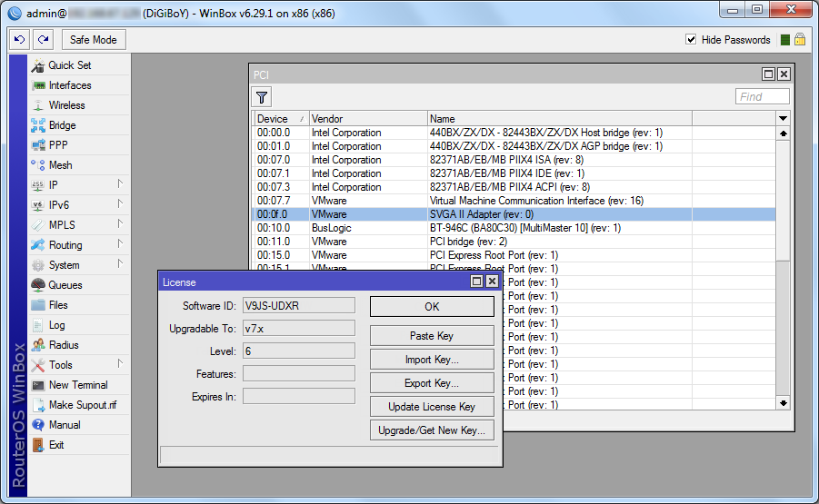Click the Exit door icon

click(x=38, y=445)
